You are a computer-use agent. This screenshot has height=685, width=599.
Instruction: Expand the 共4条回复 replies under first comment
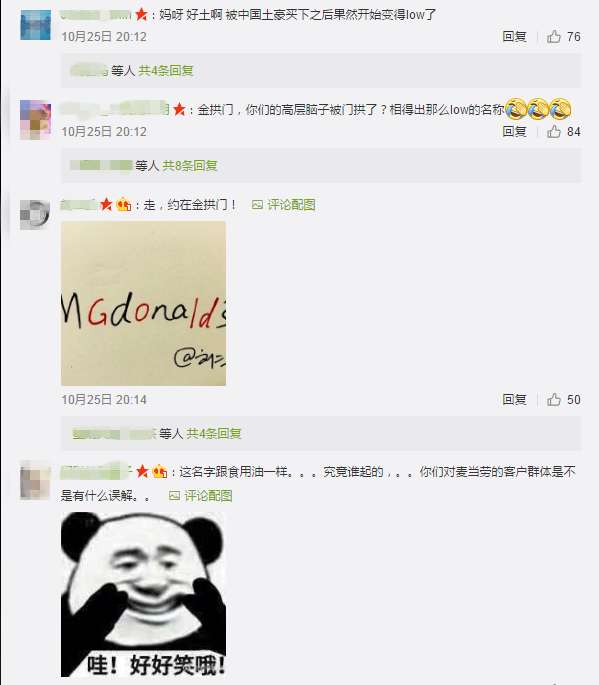tap(166, 70)
